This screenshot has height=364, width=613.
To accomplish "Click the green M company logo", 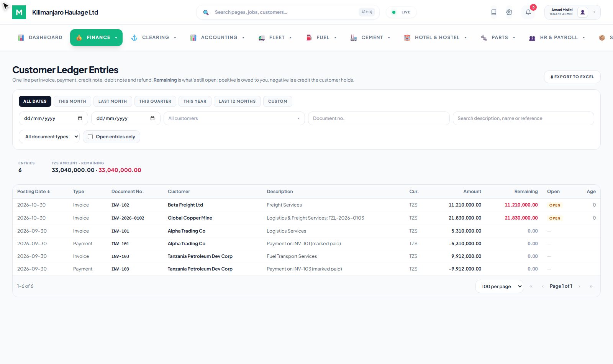I will point(19,12).
